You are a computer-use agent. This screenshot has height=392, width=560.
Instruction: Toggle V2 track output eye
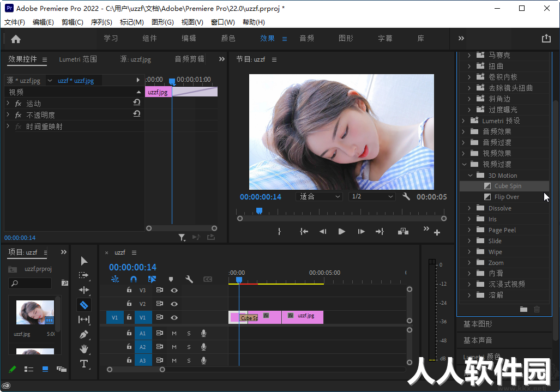(x=174, y=304)
